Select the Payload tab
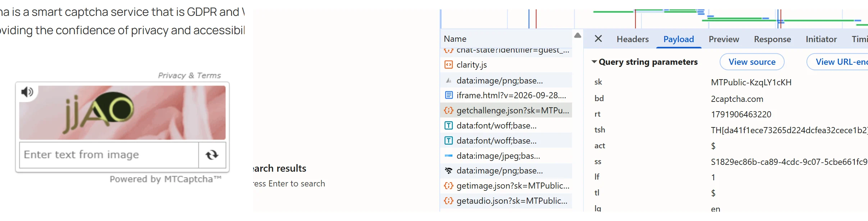 pyautogui.click(x=679, y=39)
